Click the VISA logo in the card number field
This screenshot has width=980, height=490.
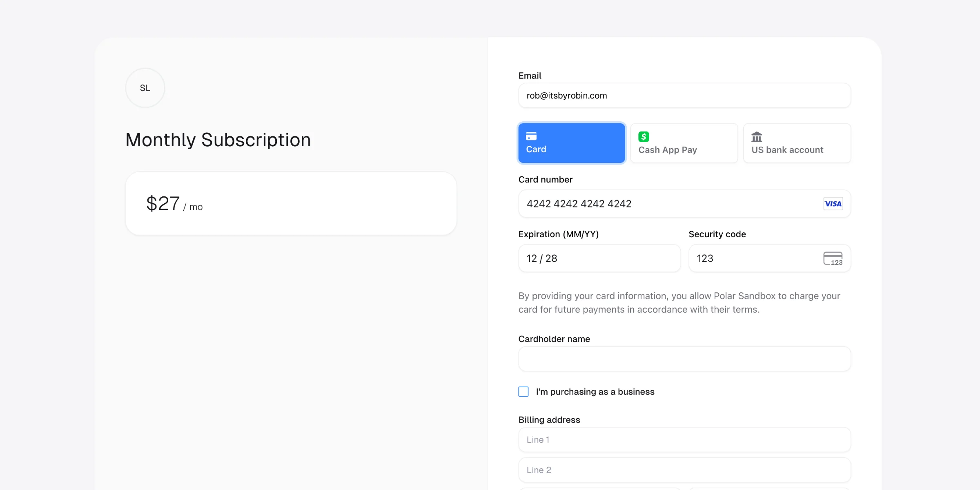(833, 204)
